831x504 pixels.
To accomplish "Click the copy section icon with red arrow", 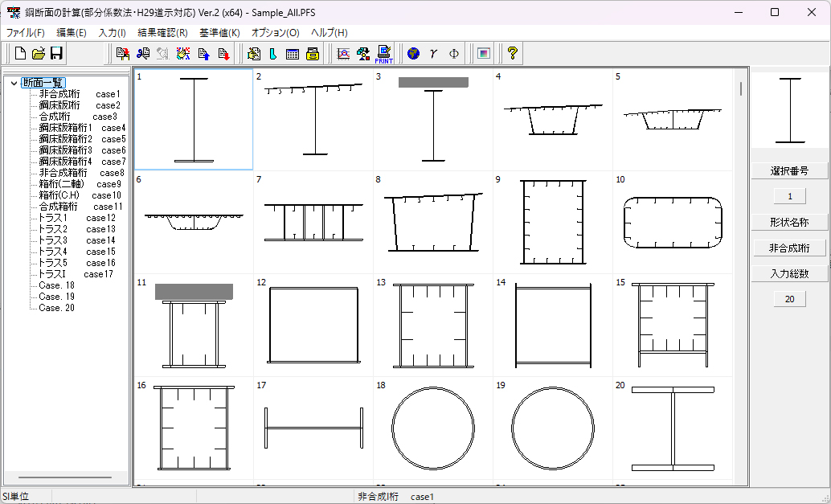I will [123, 54].
